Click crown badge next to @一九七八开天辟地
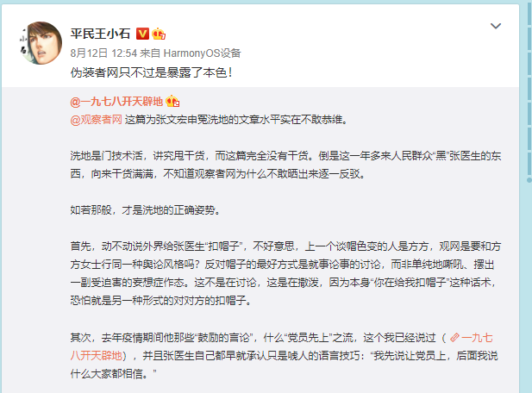 point(172,102)
